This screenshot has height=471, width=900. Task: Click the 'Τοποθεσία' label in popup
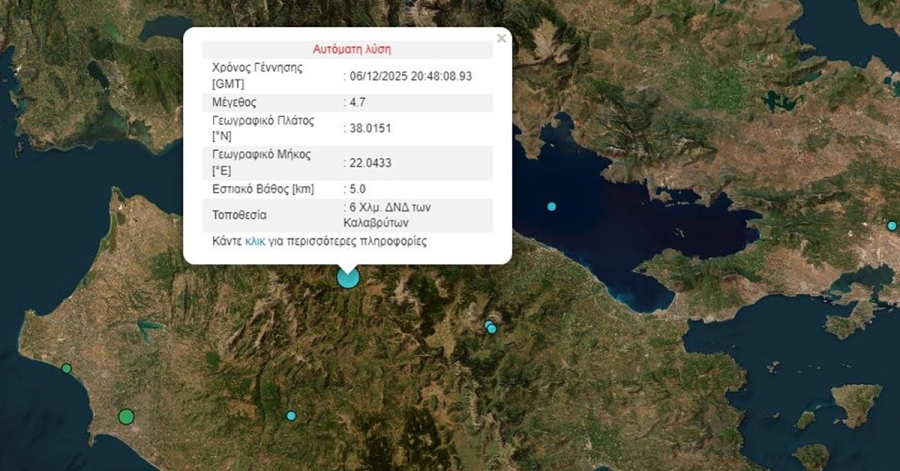241,215
